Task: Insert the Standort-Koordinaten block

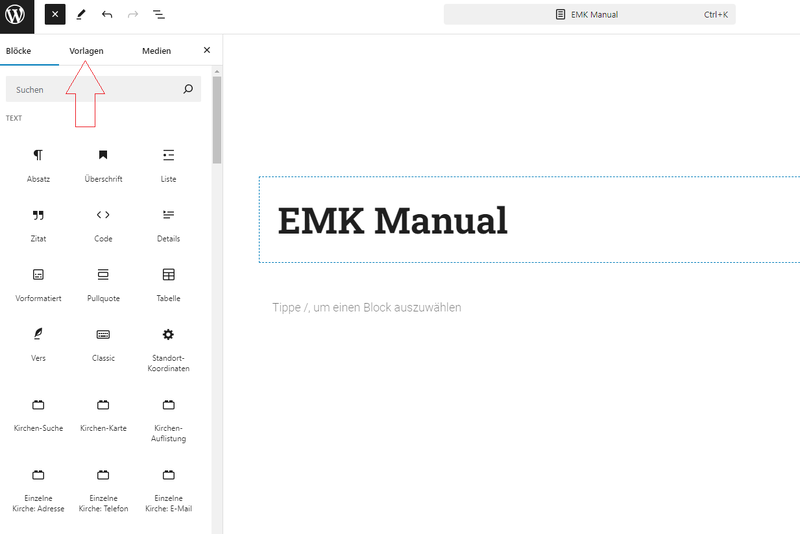Action: point(168,349)
